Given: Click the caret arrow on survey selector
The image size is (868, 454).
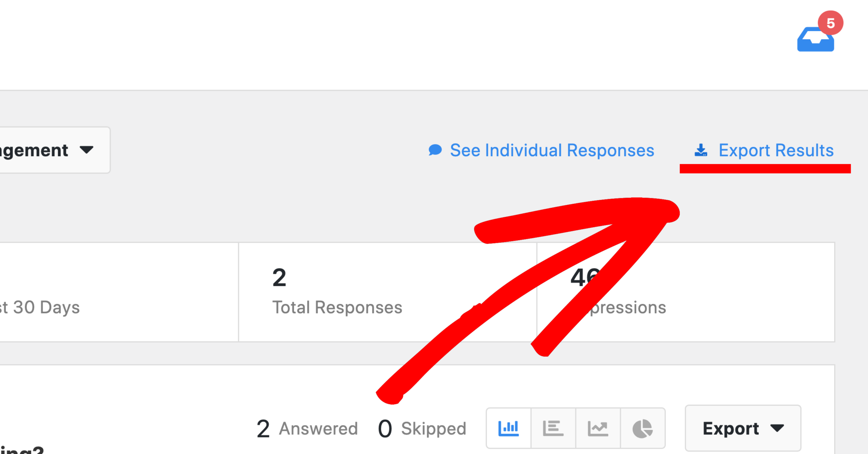Looking at the screenshot, I should (86, 150).
